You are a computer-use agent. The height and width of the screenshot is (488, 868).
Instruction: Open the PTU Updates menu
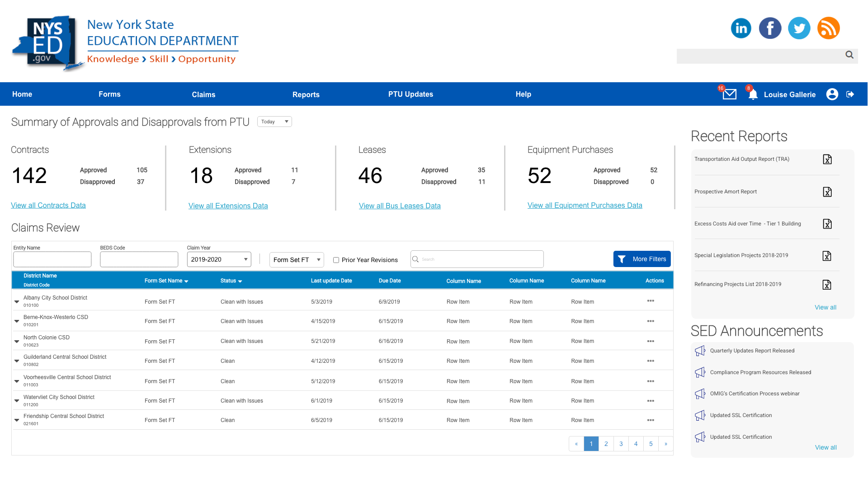coord(410,94)
